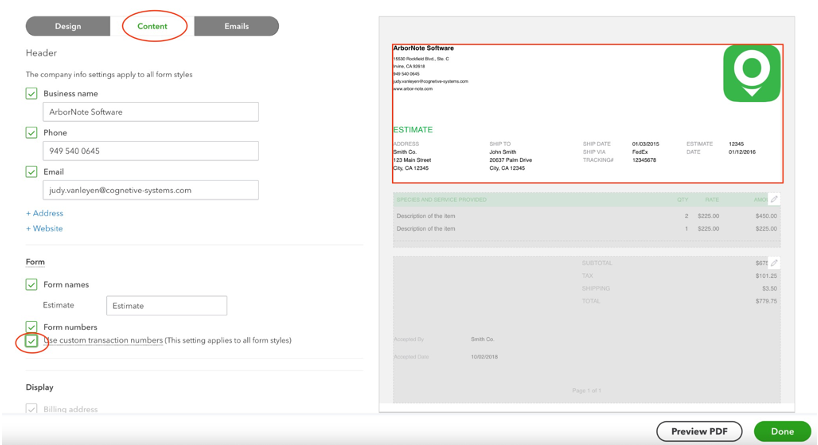This screenshot has height=445, width=818.
Task: Toggle the Billing address checkbox
Action: [31, 408]
